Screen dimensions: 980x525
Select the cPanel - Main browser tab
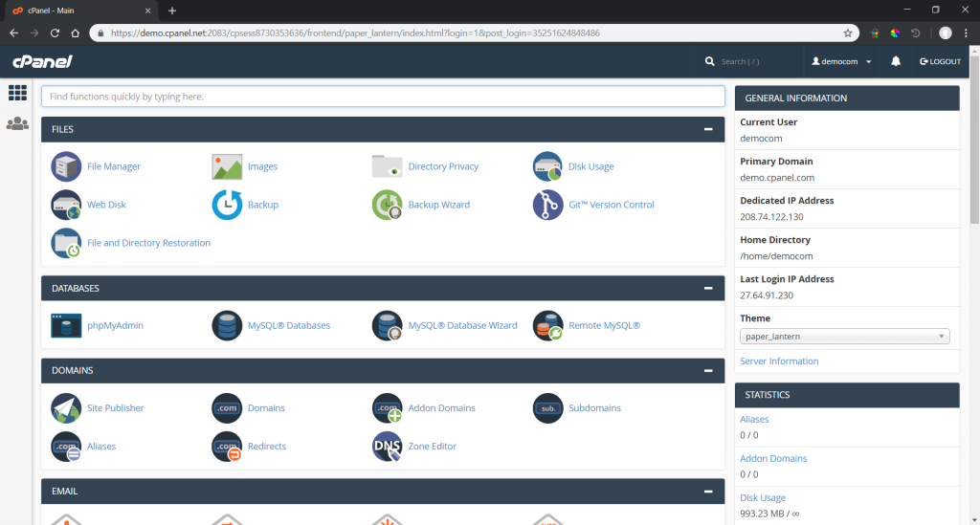point(81,11)
